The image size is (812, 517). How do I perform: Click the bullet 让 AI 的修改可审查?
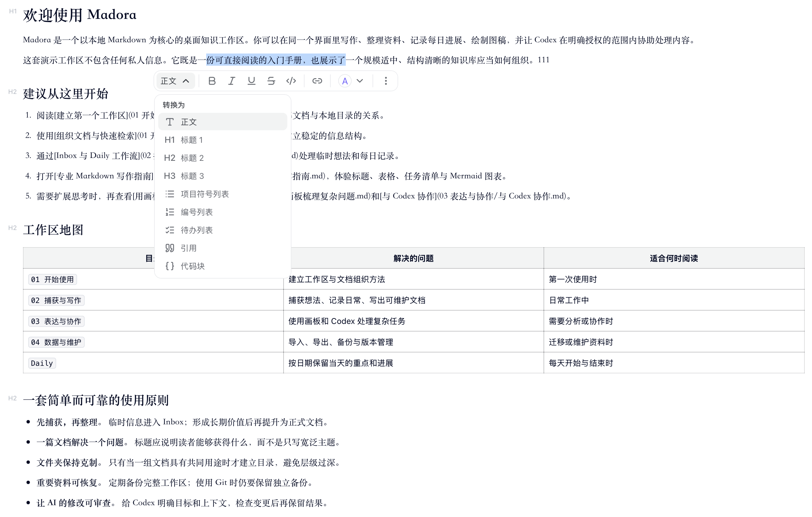tap(74, 503)
